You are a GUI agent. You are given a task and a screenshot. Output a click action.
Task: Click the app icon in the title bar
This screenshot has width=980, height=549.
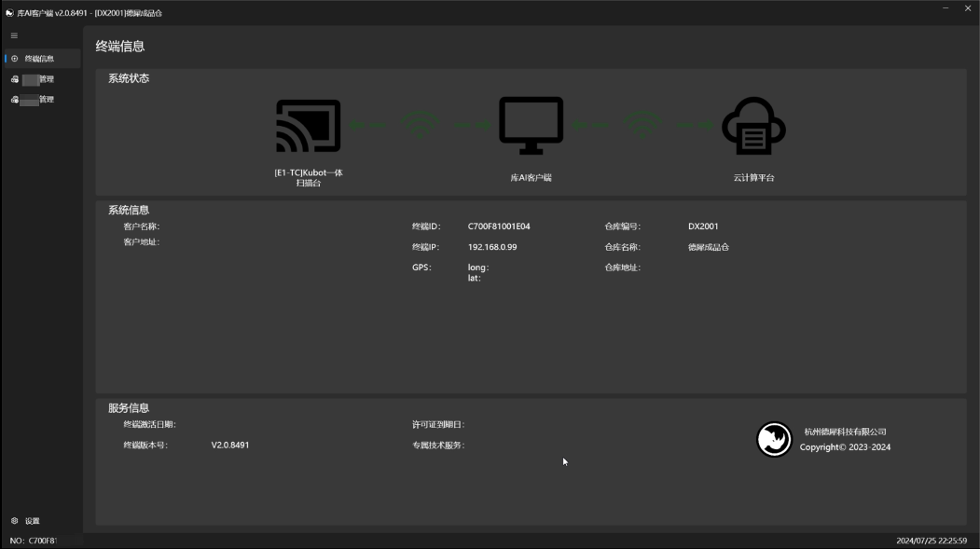(9, 13)
